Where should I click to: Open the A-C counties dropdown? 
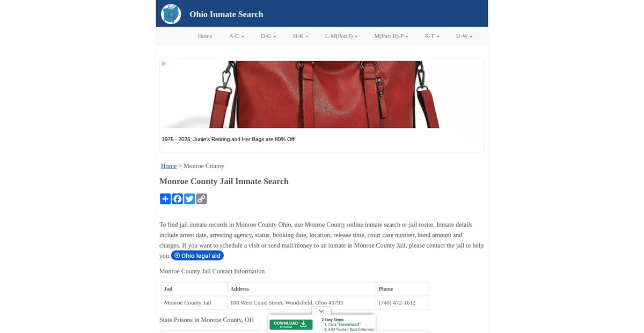pyautogui.click(x=237, y=36)
